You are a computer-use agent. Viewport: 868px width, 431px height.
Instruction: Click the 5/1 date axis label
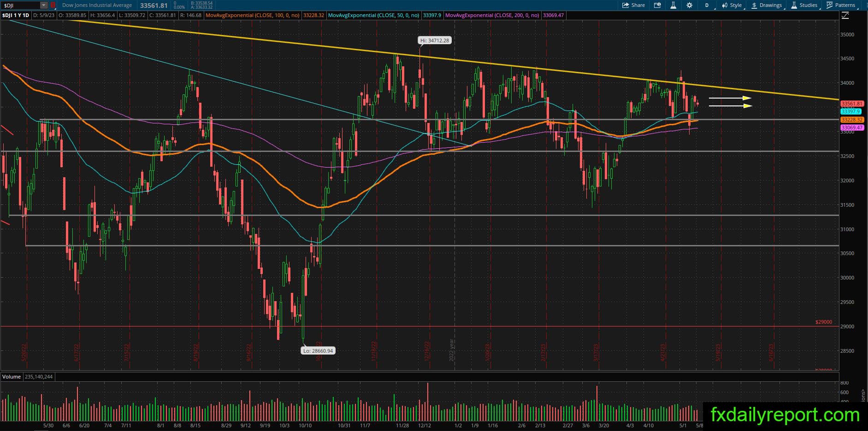point(683,425)
